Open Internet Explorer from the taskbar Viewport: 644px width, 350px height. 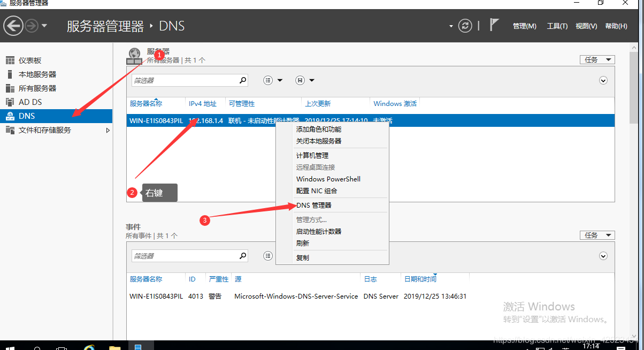pyautogui.click(x=90, y=347)
